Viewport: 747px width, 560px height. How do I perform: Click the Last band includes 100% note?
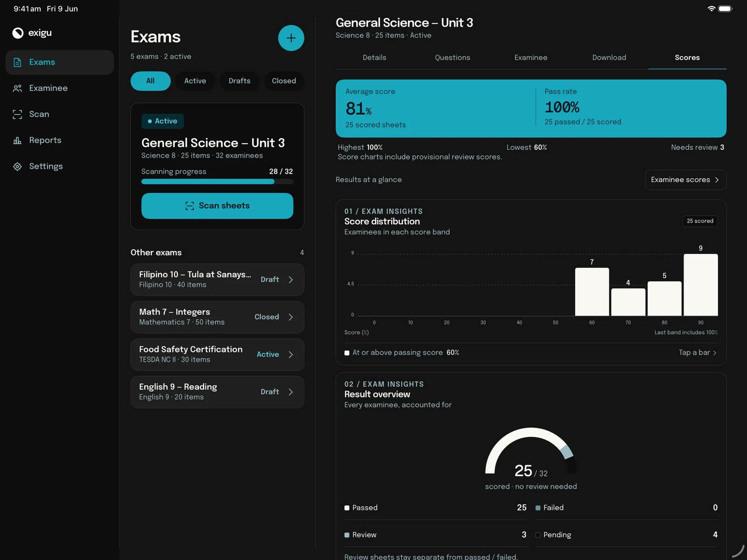pos(686,333)
